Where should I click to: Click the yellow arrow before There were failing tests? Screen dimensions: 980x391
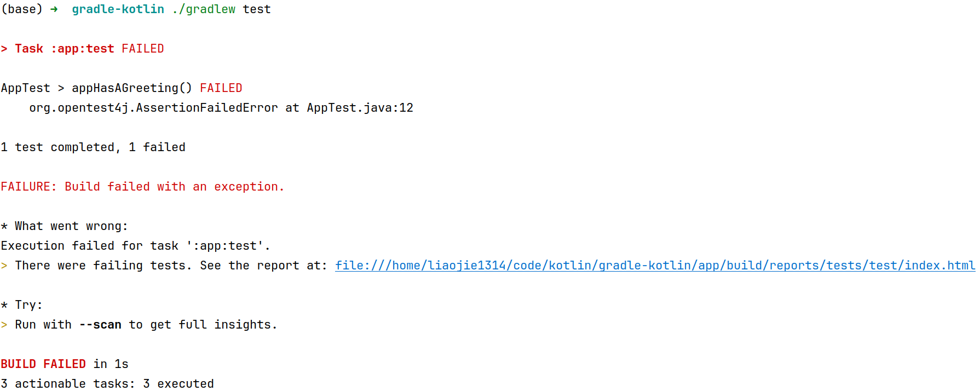click(x=4, y=266)
